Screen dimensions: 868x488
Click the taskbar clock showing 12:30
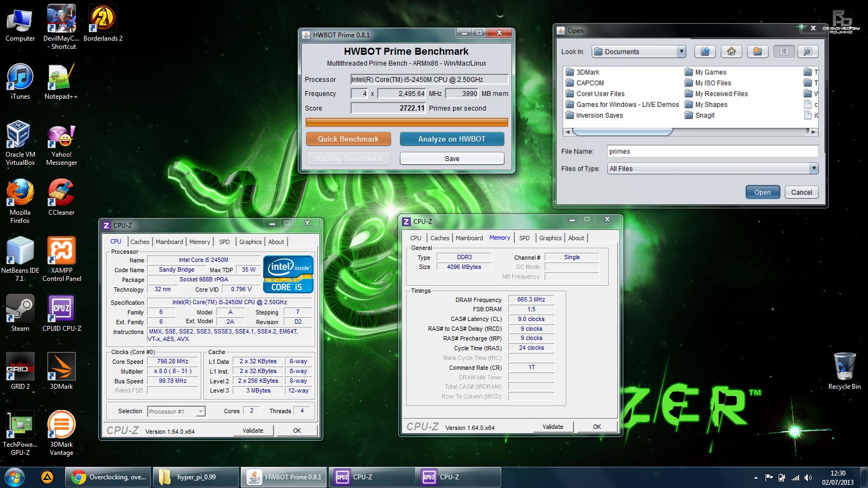point(838,477)
